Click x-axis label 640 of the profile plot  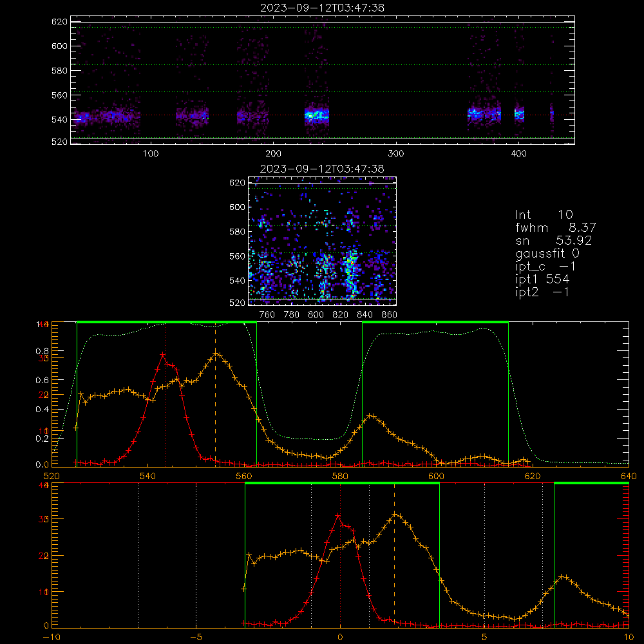pyautogui.click(x=629, y=476)
